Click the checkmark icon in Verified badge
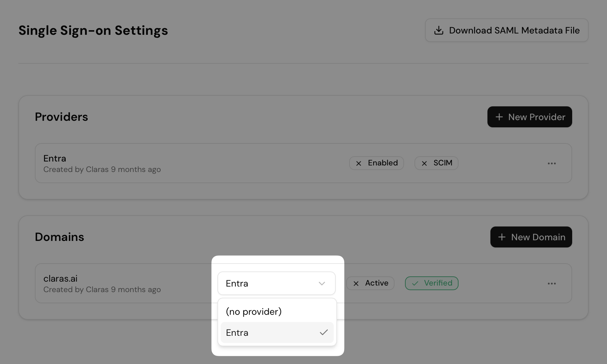Viewport: 607px width, 364px height. tap(415, 283)
